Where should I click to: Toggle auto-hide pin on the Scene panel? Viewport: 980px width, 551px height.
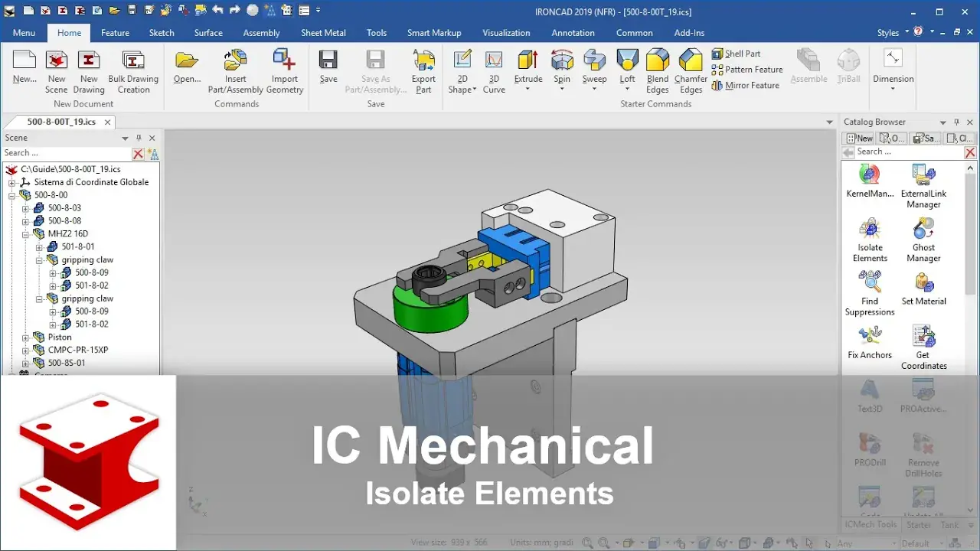pyautogui.click(x=139, y=138)
